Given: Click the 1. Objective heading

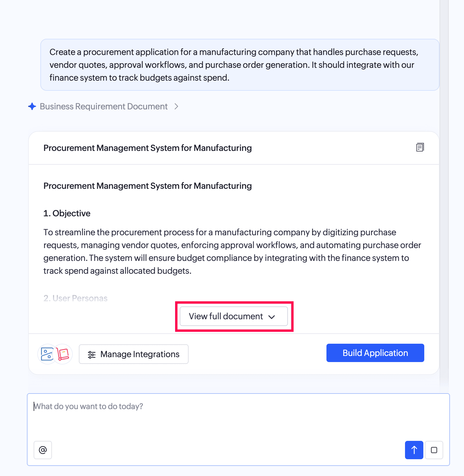Looking at the screenshot, I should pyautogui.click(x=67, y=213).
